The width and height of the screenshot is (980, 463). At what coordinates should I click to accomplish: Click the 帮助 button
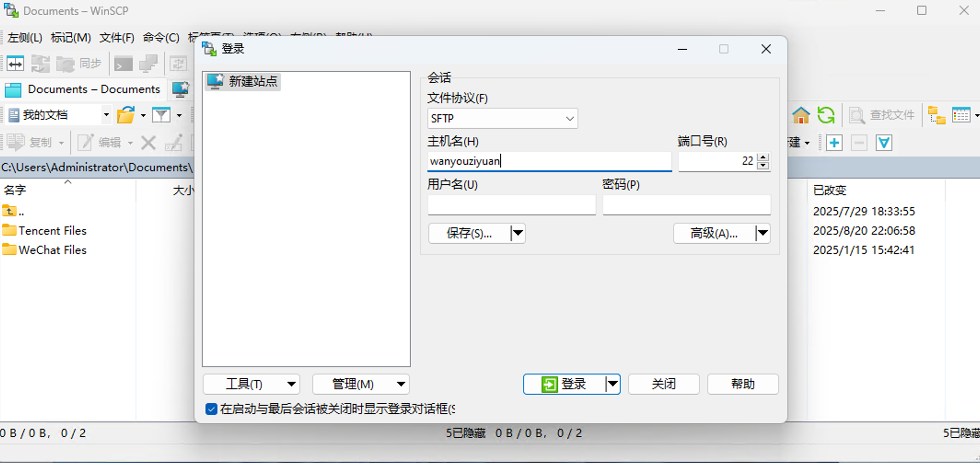pos(743,384)
